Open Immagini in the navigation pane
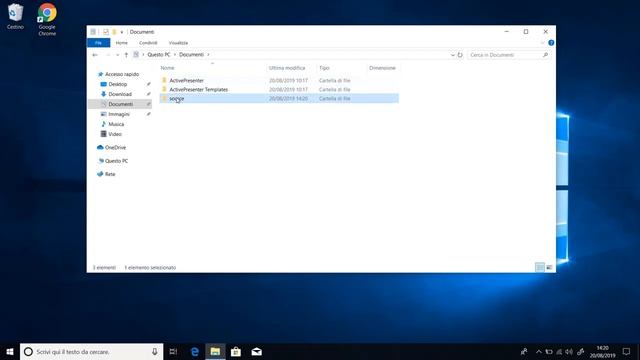640x360 pixels. click(x=119, y=114)
